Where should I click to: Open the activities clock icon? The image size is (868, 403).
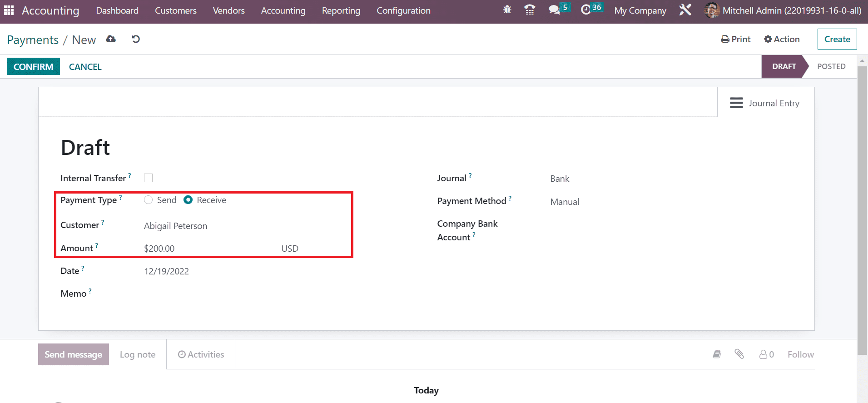(x=586, y=10)
